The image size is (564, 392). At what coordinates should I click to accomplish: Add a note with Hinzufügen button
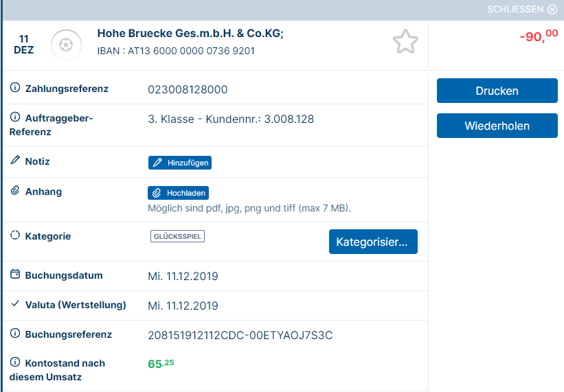(180, 163)
